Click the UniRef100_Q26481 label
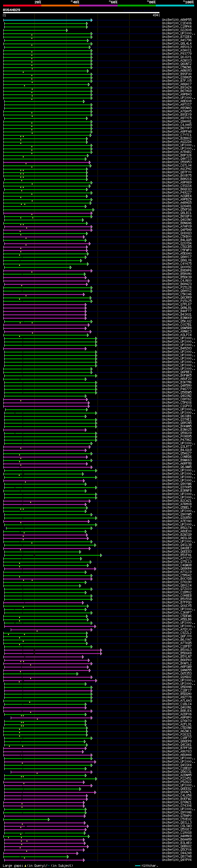The height and width of the screenshot is (868, 197). click(x=177, y=206)
